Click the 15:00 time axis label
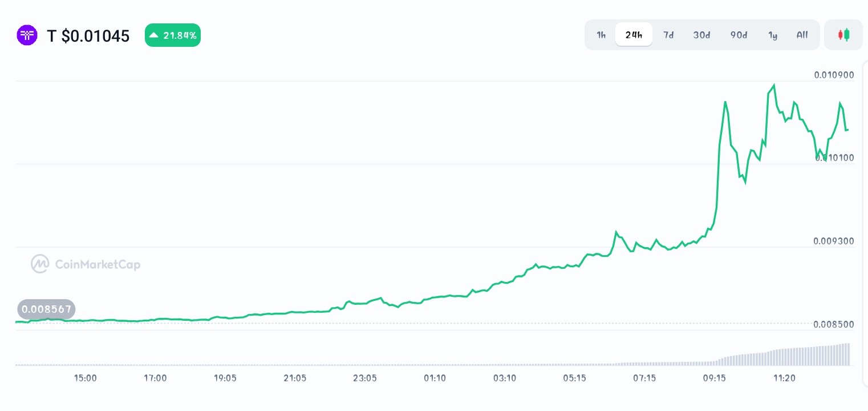Viewport: 868px width, 411px height. coord(86,378)
